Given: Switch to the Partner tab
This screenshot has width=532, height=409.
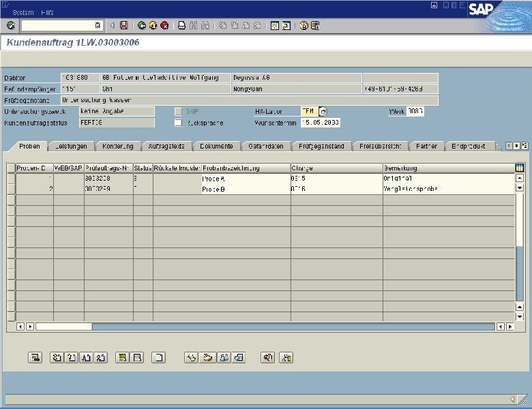Looking at the screenshot, I should tap(426, 146).
